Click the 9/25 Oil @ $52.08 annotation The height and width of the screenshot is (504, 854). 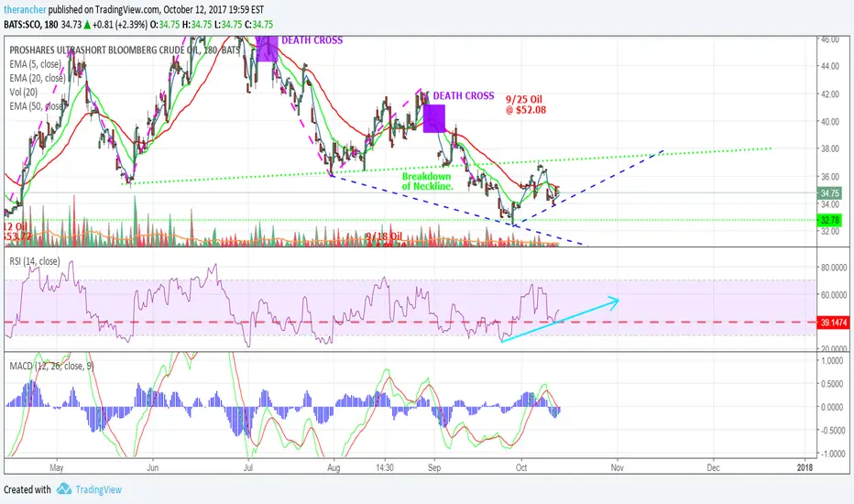pyautogui.click(x=526, y=104)
